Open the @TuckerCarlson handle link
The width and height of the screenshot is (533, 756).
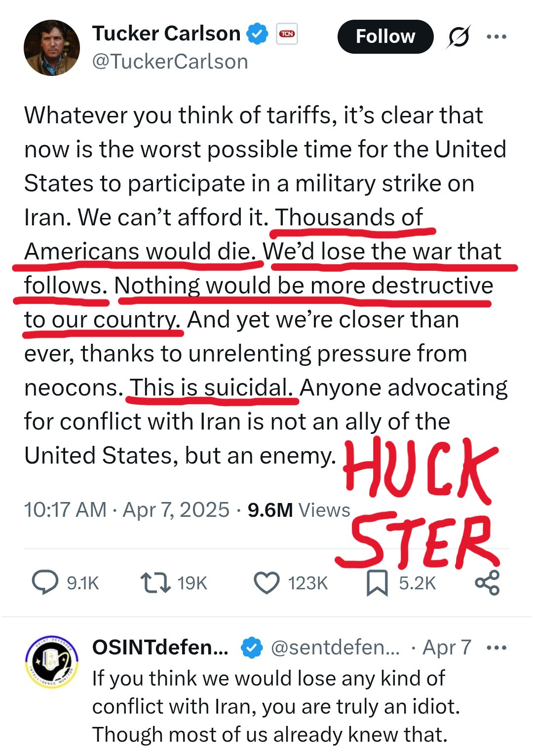click(x=170, y=62)
